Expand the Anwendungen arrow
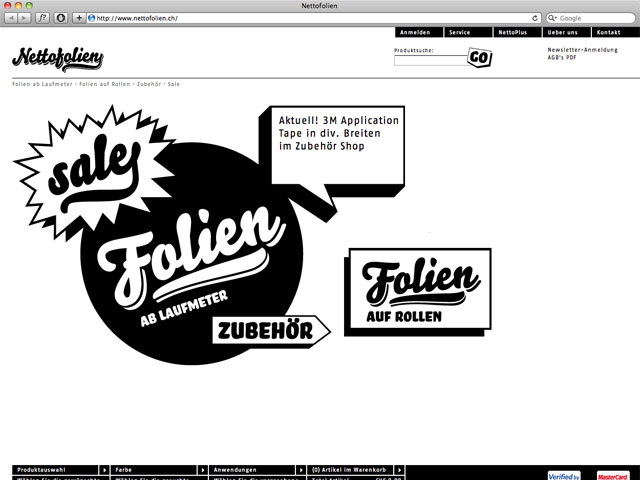The width and height of the screenshot is (640, 480). [301, 470]
